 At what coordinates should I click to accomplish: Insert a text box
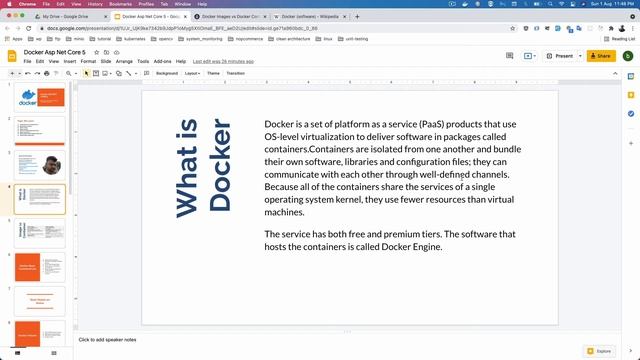(x=96, y=73)
